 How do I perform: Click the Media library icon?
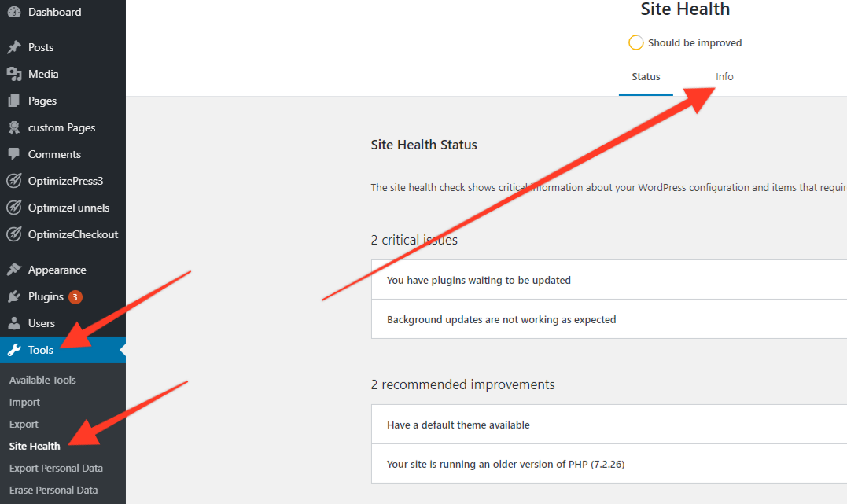coord(14,74)
